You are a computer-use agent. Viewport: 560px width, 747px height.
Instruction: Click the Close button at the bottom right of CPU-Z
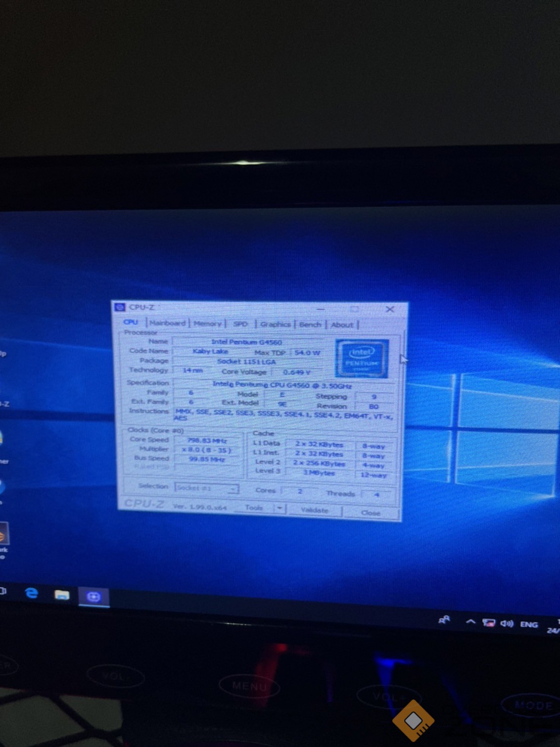370,512
